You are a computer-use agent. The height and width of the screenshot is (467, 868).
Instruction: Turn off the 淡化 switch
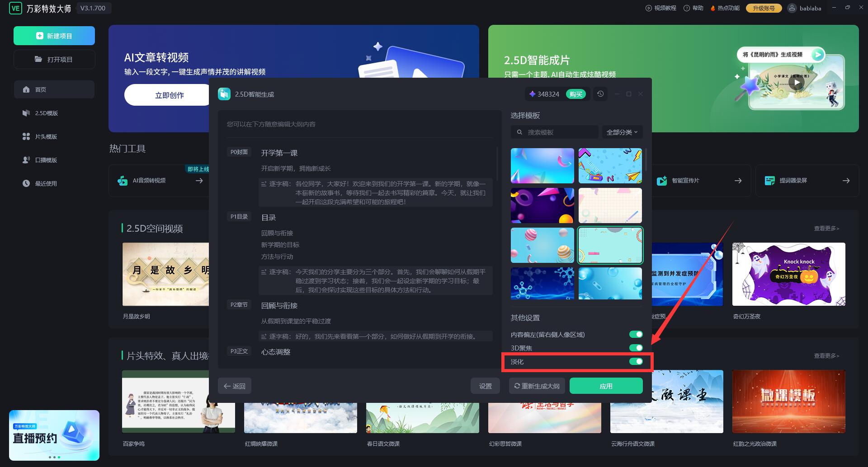636,361
